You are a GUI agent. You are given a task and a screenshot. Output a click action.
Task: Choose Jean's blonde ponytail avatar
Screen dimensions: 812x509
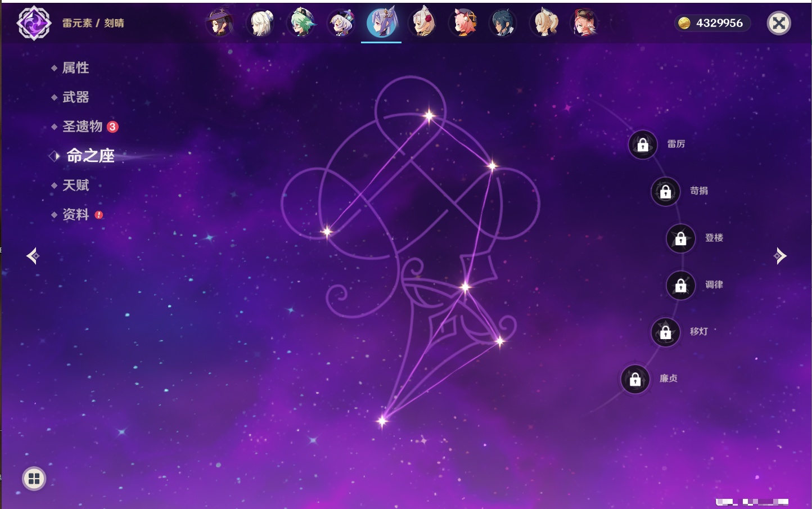click(x=544, y=23)
